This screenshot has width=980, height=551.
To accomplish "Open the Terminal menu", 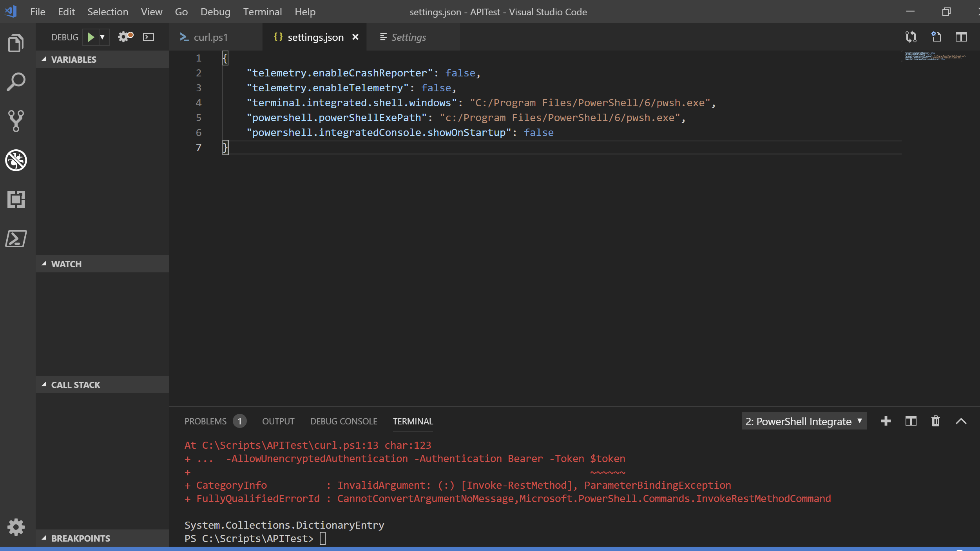I will (x=262, y=12).
